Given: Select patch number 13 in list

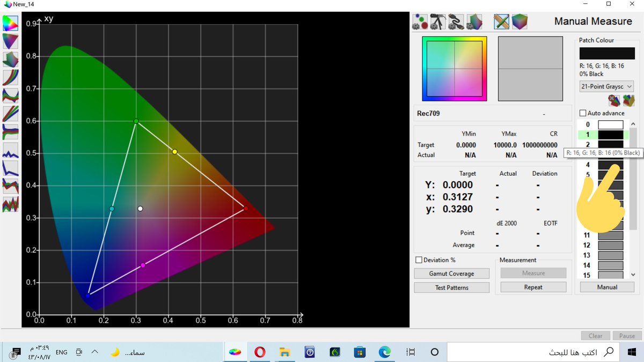Looking at the screenshot, I should pyautogui.click(x=587, y=255).
